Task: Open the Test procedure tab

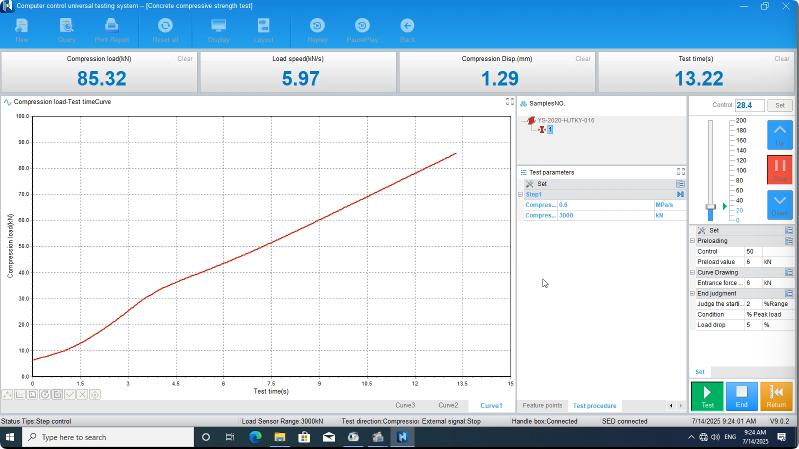Action: [594, 406]
